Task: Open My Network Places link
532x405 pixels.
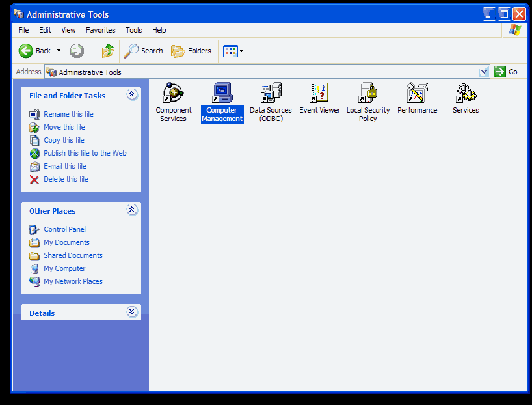Action: point(73,281)
